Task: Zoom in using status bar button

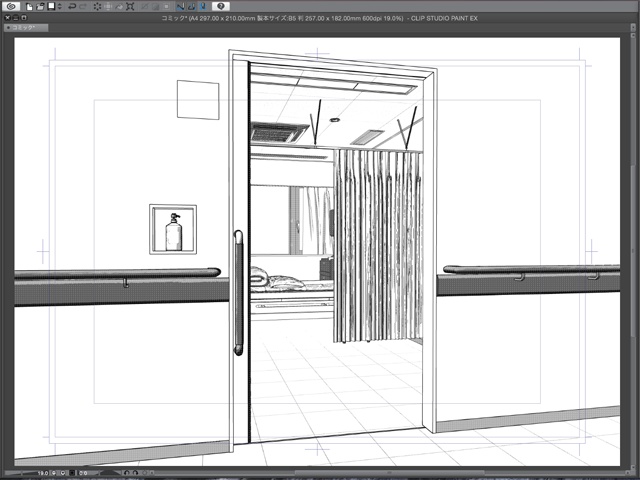Action: [x=63, y=473]
